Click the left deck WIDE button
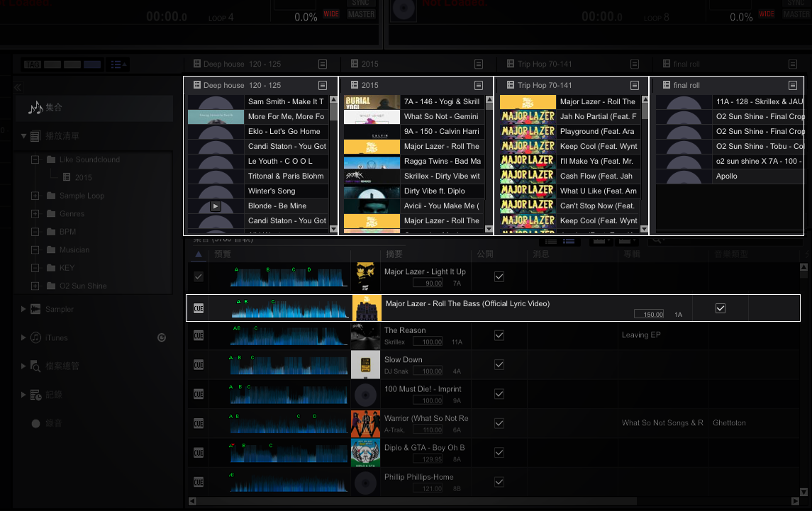Screen dimensions: 812x511 coord(331,14)
